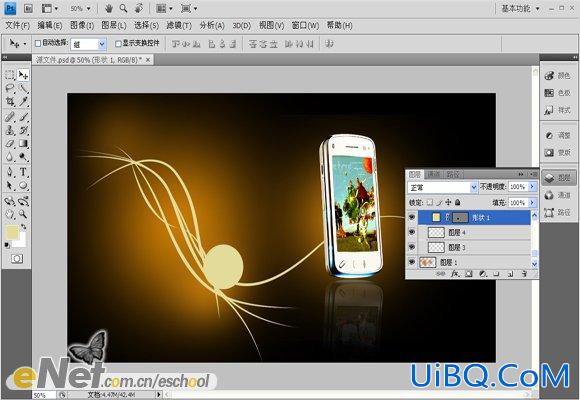Screen dimensions: 580x400
Task: Open the 编辑(E) menu
Action: coord(50,26)
